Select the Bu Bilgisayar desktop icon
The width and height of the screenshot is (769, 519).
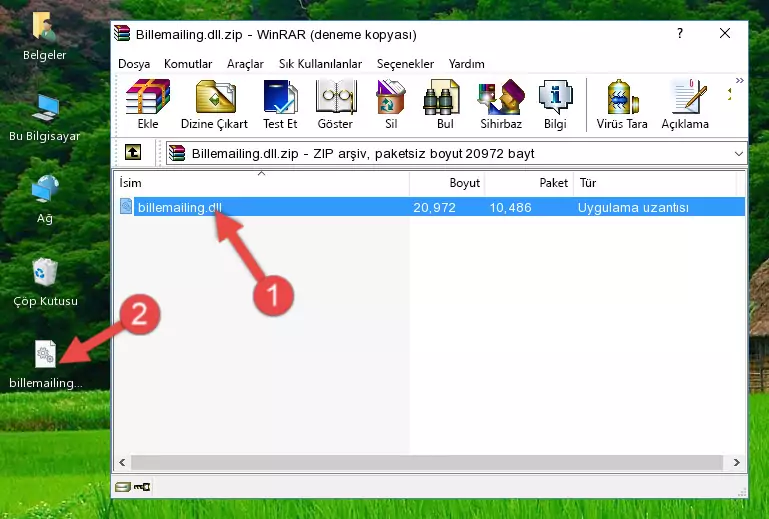[x=44, y=118]
